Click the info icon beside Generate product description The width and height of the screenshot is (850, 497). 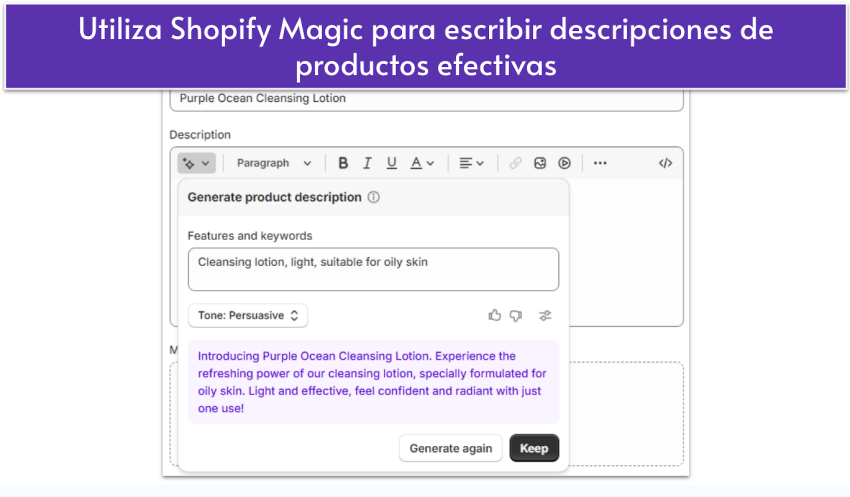coord(374,197)
